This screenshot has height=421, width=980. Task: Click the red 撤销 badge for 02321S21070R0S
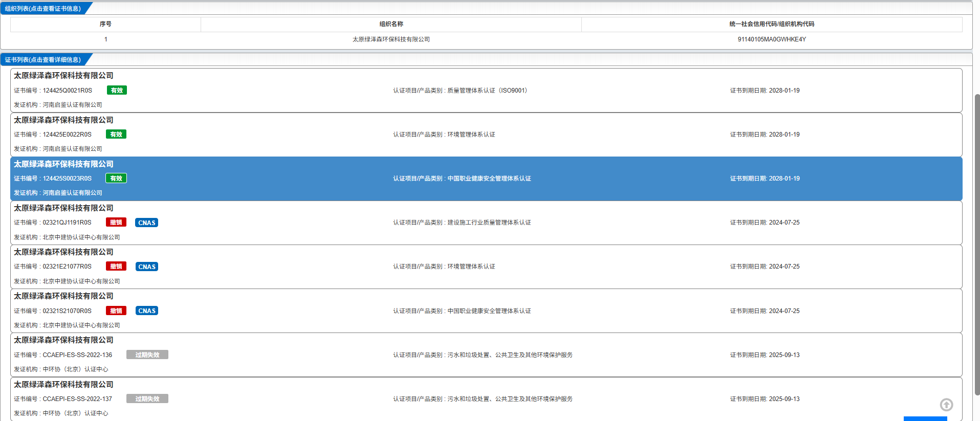coord(116,311)
